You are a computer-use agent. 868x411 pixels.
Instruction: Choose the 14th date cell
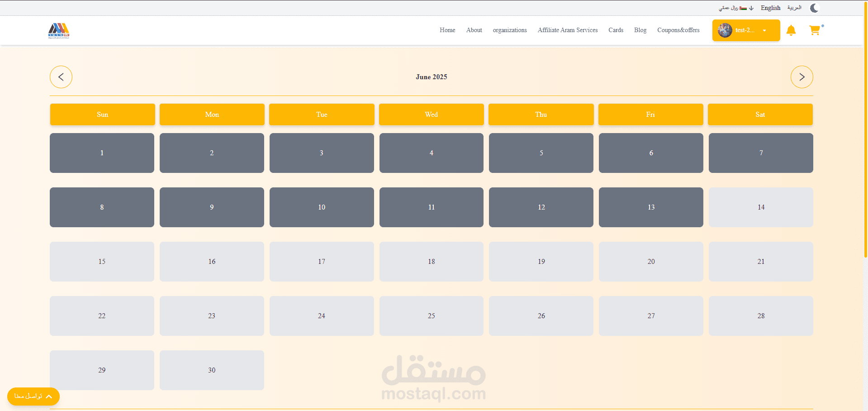(761, 207)
